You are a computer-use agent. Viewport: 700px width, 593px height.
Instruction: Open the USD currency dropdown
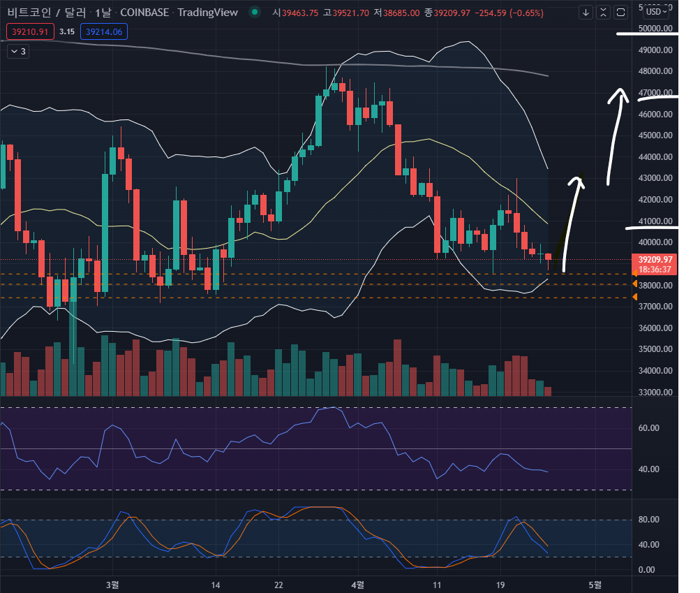point(656,12)
